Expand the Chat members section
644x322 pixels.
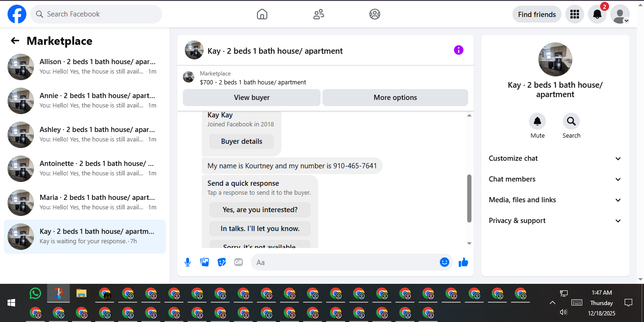click(555, 179)
